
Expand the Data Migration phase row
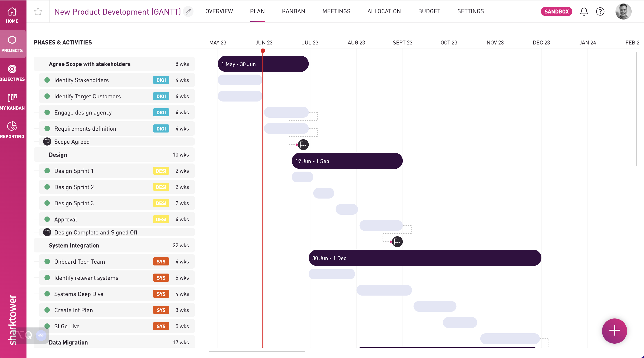point(68,342)
